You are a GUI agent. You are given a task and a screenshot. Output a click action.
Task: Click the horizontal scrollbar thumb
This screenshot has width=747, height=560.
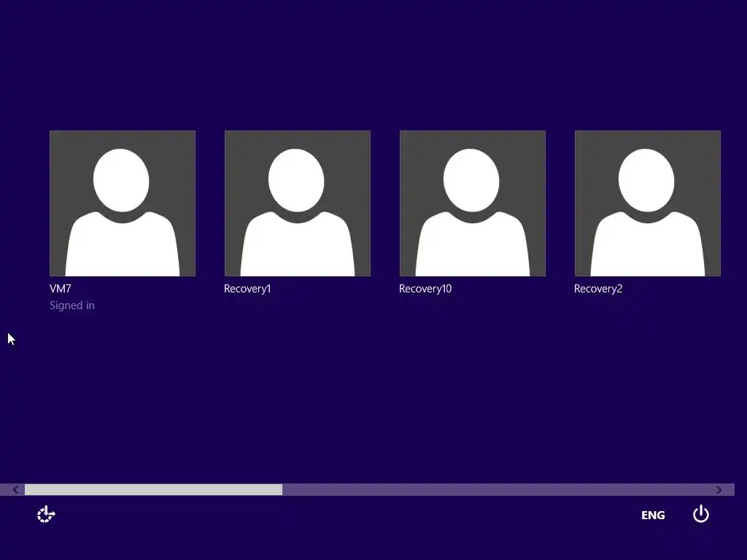153,489
